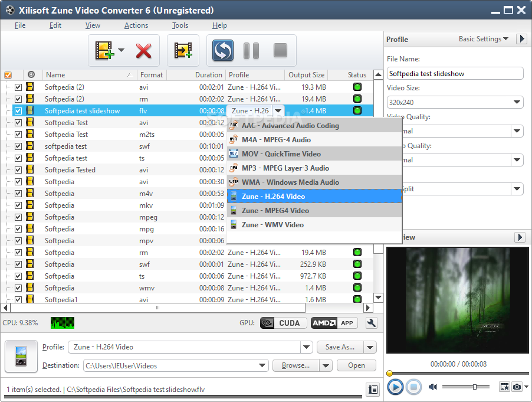
Task: Click the status circle column header icon
Action: [x=31, y=74]
